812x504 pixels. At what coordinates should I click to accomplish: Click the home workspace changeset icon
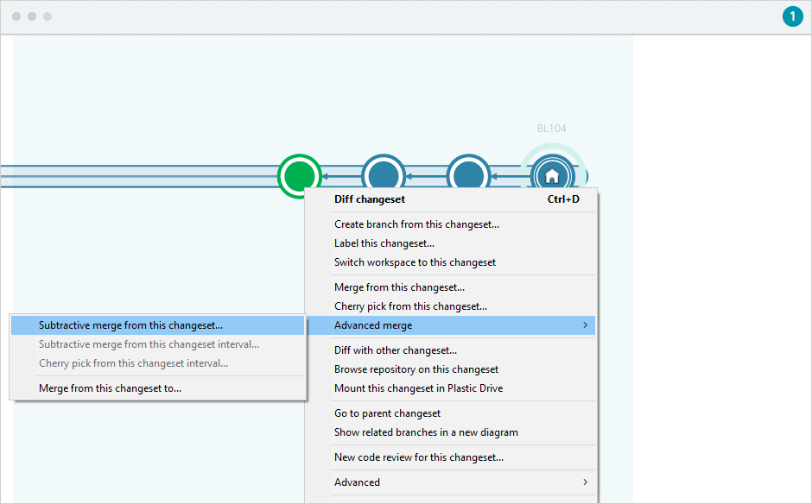[x=552, y=175]
